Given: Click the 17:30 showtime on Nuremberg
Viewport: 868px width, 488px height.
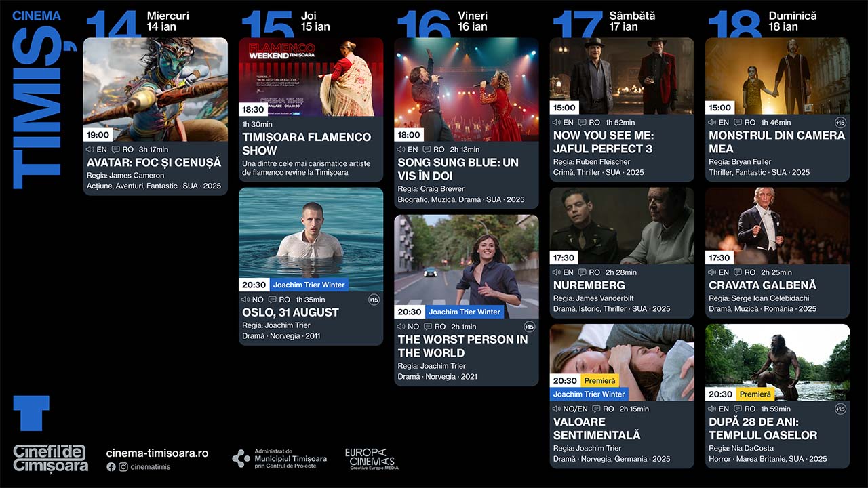Looking at the screenshot, I should [564, 258].
